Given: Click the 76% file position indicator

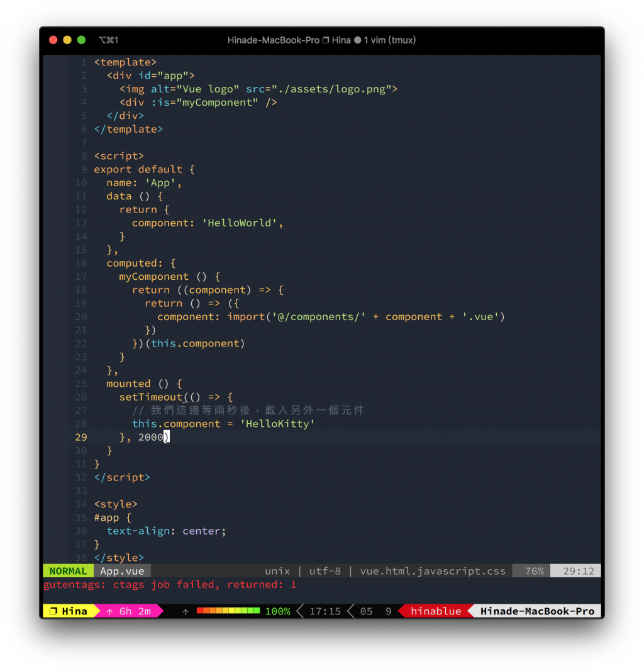Looking at the screenshot, I should click(x=535, y=571).
